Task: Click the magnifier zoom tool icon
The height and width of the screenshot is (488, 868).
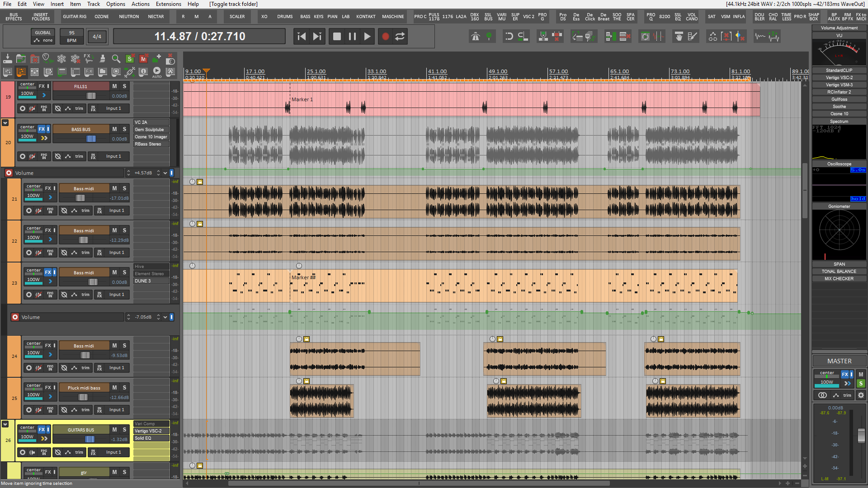Action: [116, 59]
